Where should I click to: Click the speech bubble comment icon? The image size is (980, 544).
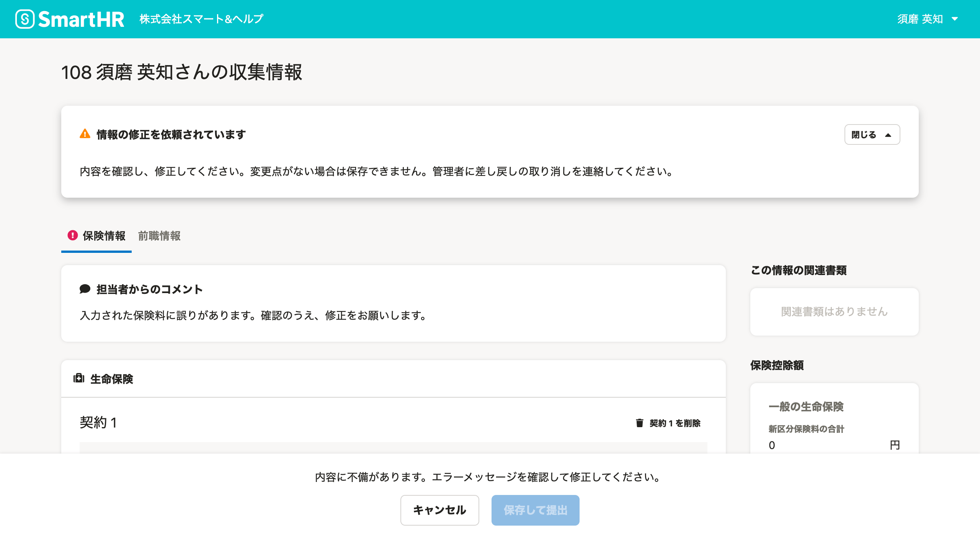[x=85, y=289]
